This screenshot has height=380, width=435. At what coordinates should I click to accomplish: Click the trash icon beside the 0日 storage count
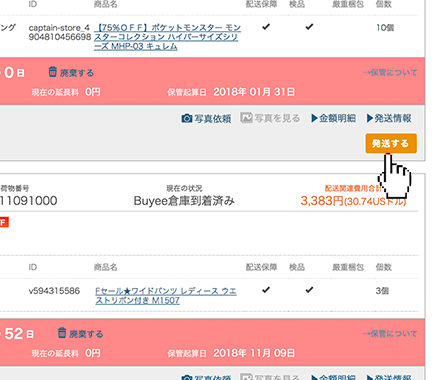coord(53,72)
